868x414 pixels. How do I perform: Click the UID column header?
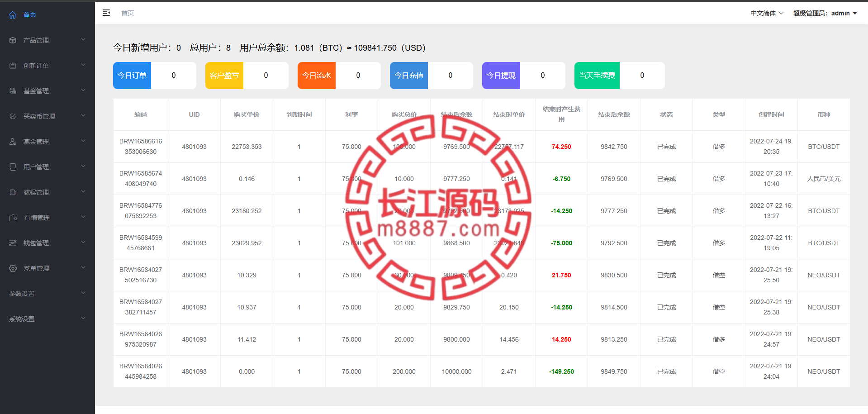194,114
